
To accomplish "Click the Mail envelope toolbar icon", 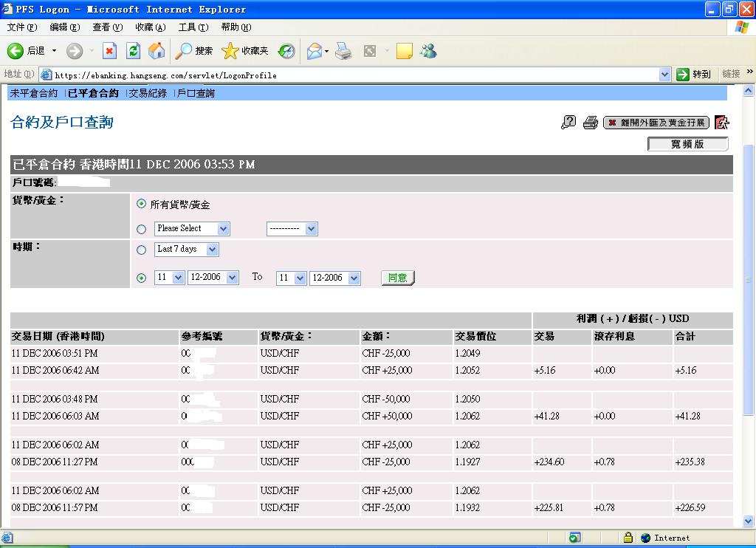I will coord(315,51).
